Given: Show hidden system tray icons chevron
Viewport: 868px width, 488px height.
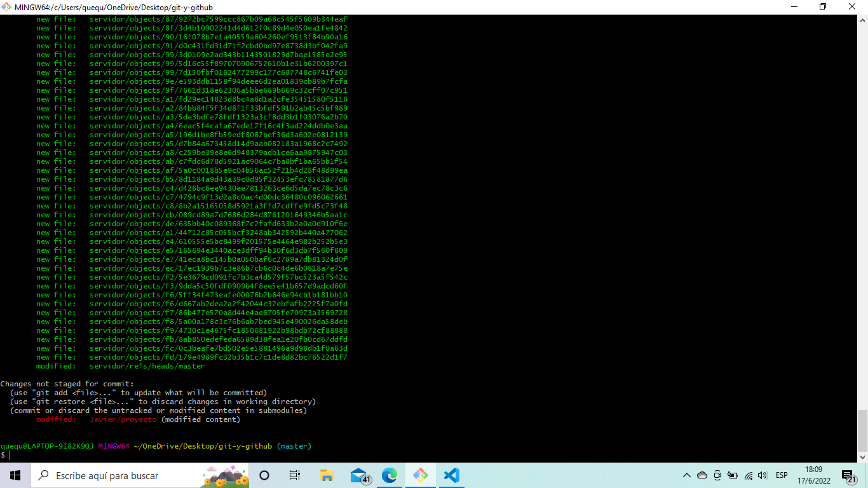Looking at the screenshot, I should tap(686, 475).
